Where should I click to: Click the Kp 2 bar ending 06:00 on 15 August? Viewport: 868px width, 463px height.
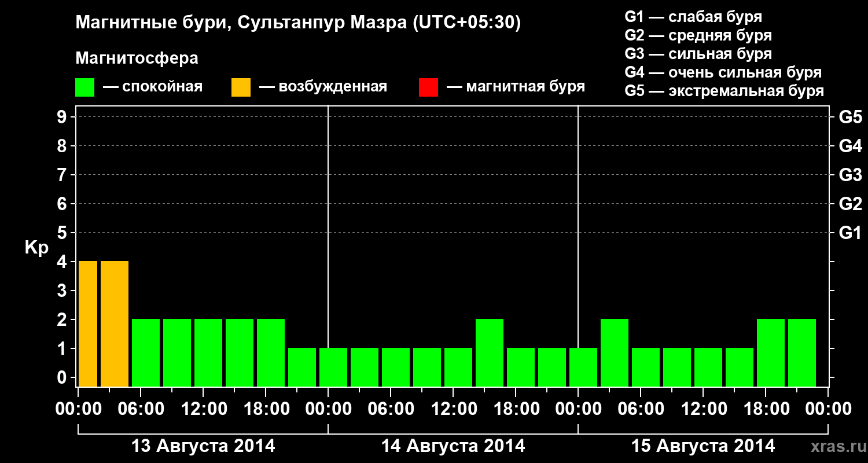tap(615, 352)
